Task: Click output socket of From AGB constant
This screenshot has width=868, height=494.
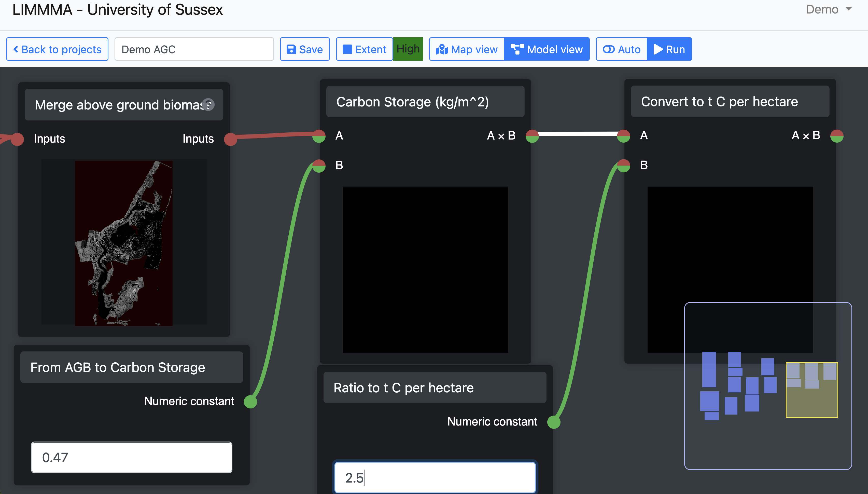Action: tap(250, 402)
